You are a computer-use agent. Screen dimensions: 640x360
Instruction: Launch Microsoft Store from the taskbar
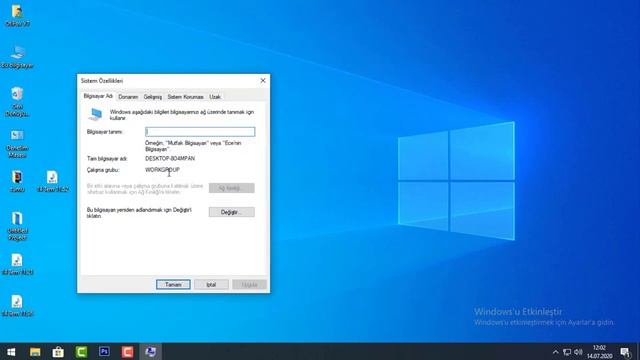pyautogui.click(x=58, y=352)
